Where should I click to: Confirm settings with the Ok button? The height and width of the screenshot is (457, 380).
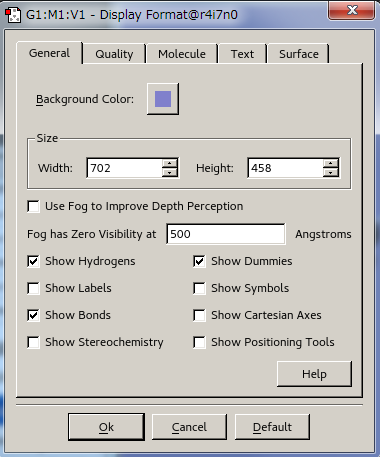[106, 427]
